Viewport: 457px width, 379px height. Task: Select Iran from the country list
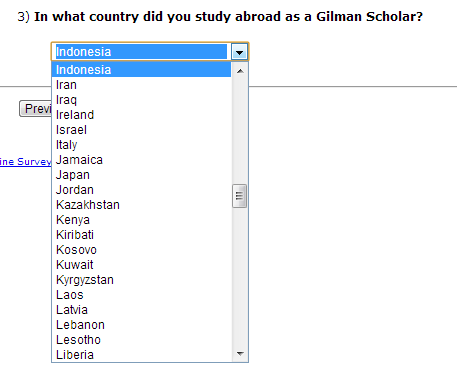pos(141,85)
